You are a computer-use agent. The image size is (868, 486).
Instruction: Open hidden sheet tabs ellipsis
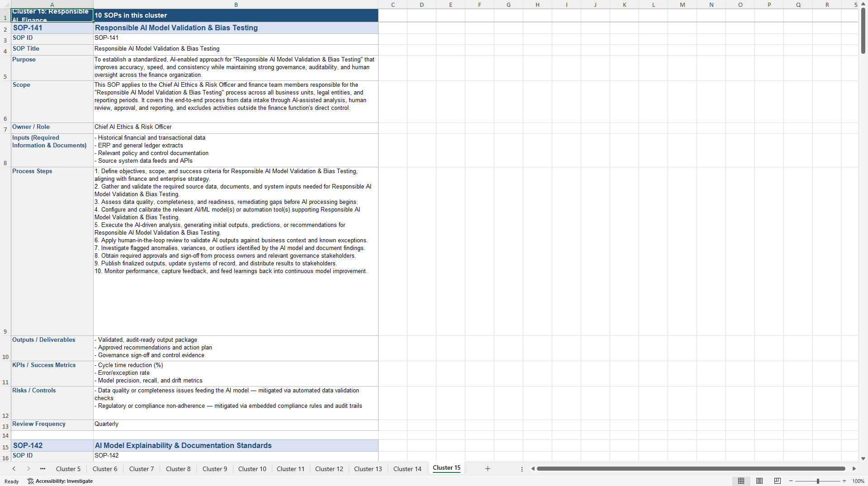tap(43, 469)
